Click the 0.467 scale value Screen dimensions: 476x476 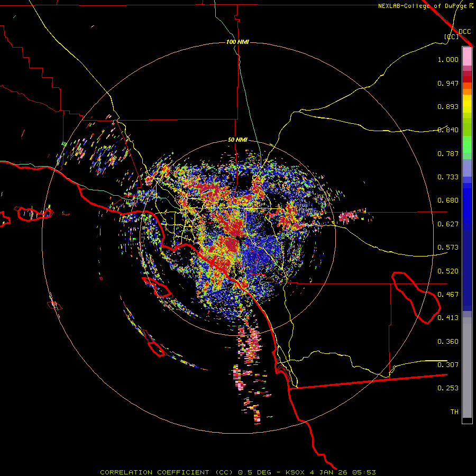tap(448, 295)
